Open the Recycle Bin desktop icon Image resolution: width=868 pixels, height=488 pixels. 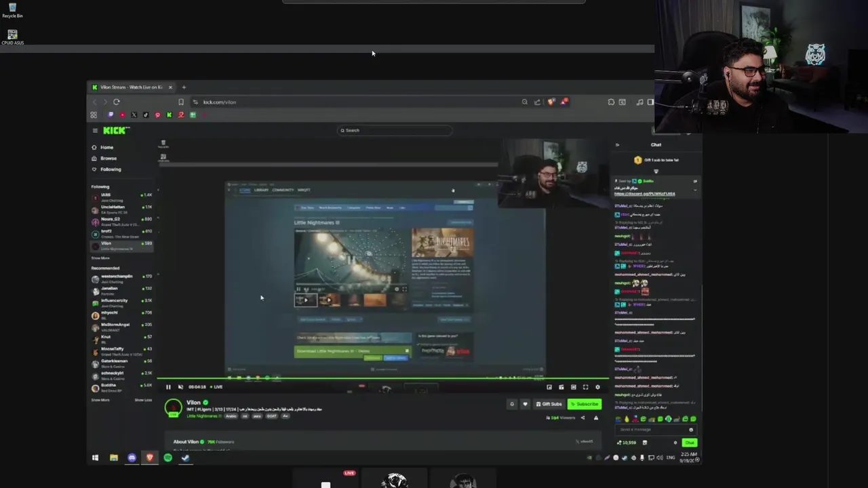(12, 11)
